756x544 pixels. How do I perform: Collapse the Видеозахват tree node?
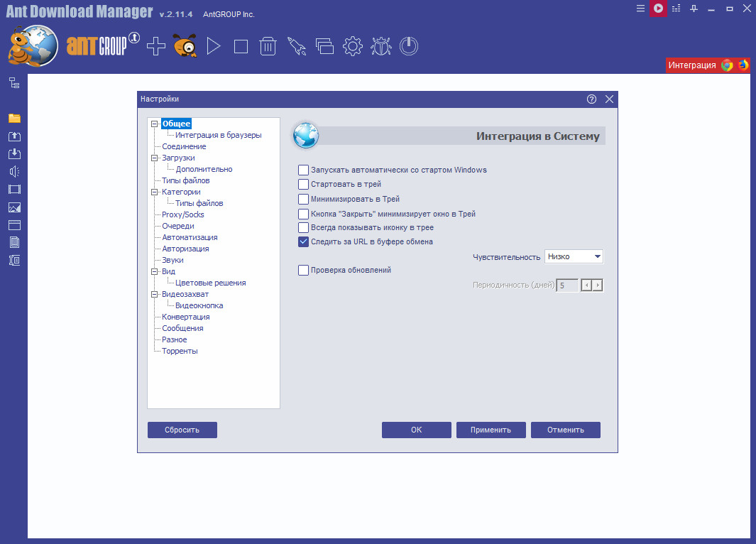[x=154, y=294]
